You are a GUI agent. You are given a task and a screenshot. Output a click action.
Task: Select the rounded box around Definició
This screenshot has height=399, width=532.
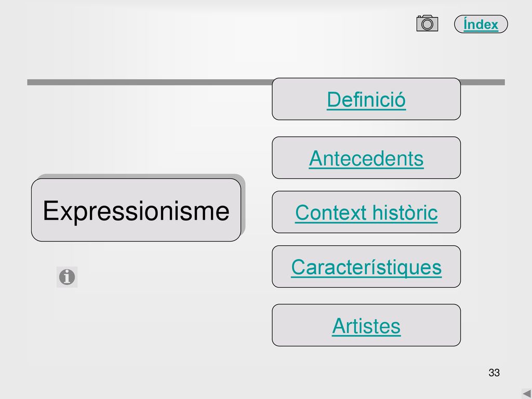click(x=366, y=99)
